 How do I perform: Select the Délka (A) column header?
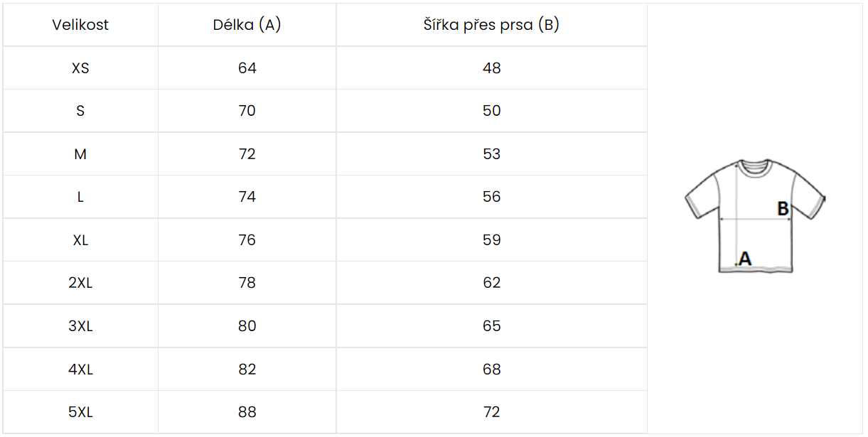pyautogui.click(x=247, y=25)
